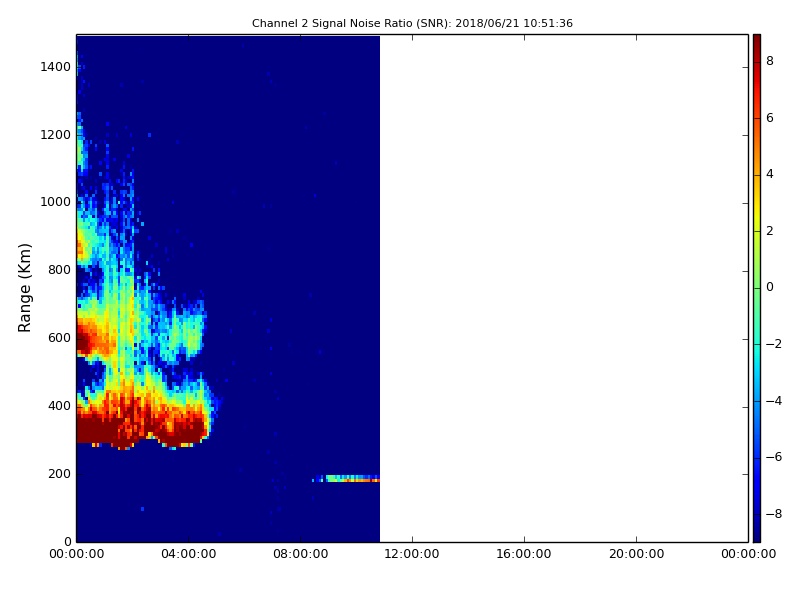Click the 1200 range tick label
The height and width of the screenshot is (600, 800).
55,135
